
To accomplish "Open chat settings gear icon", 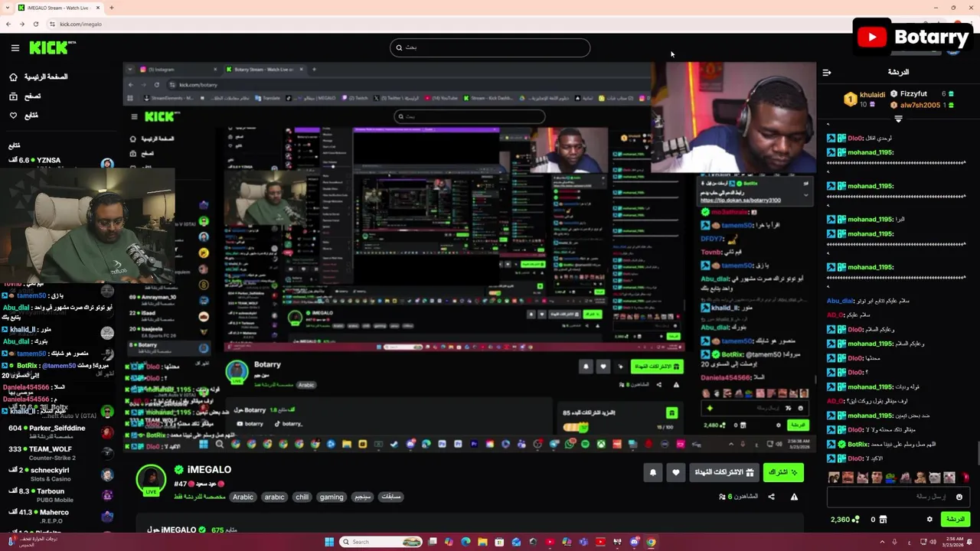I will [929, 519].
